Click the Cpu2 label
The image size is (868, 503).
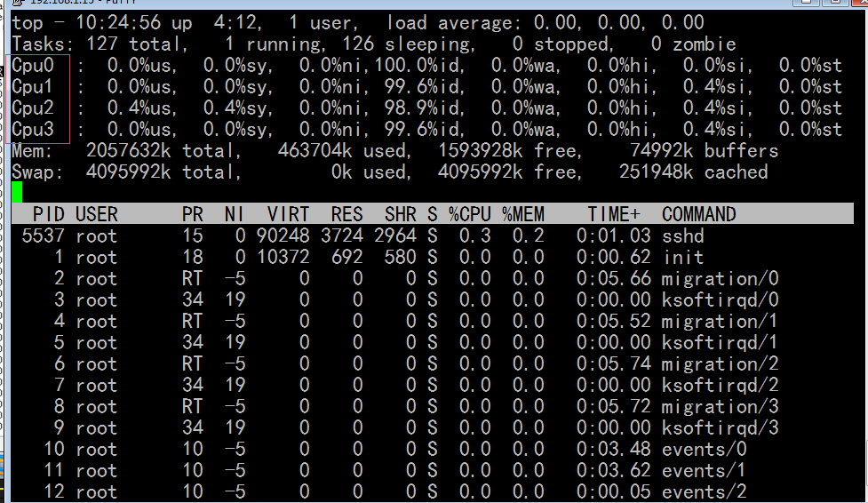click(33, 108)
